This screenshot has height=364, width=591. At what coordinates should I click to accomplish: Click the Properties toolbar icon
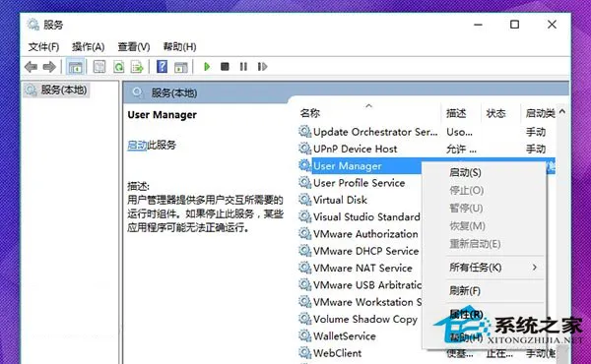point(99,67)
